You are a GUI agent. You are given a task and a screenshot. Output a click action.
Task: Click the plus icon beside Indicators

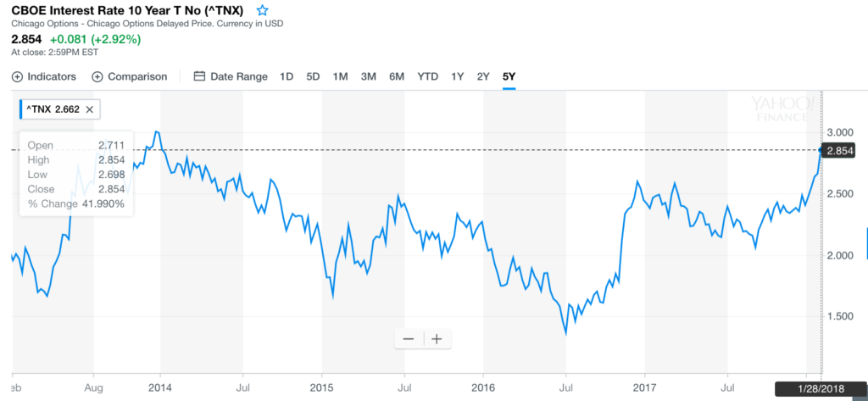[17, 76]
